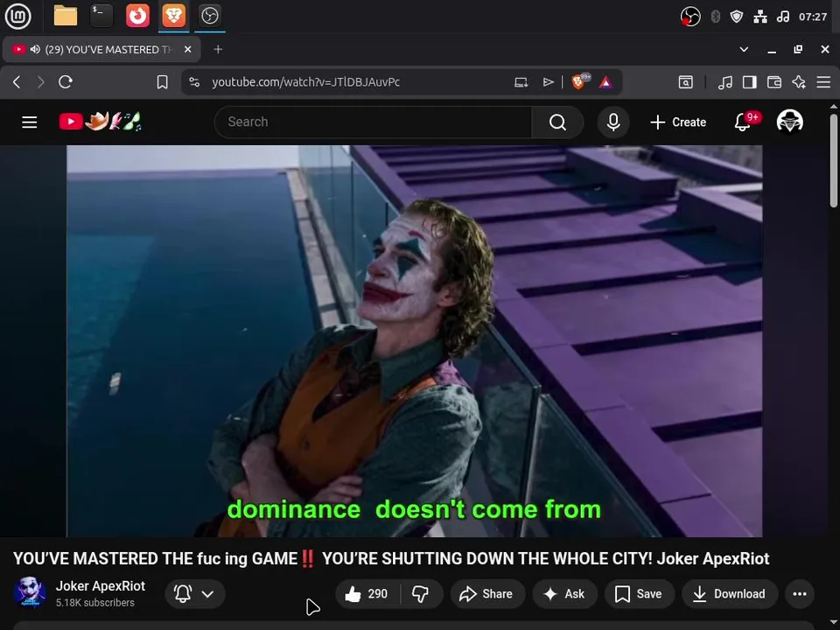Open the Joker ApexRiot channel name link
Image resolution: width=840 pixels, height=630 pixels.
coord(100,585)
